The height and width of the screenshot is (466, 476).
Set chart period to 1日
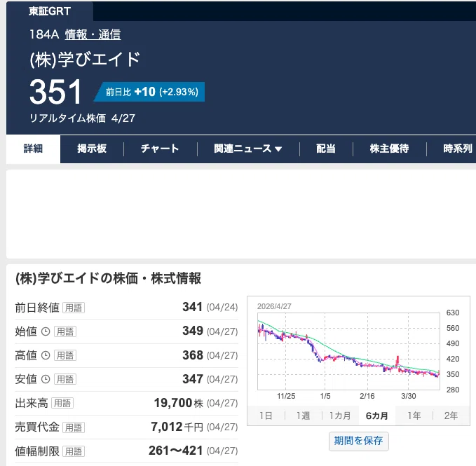click(266, 416)
